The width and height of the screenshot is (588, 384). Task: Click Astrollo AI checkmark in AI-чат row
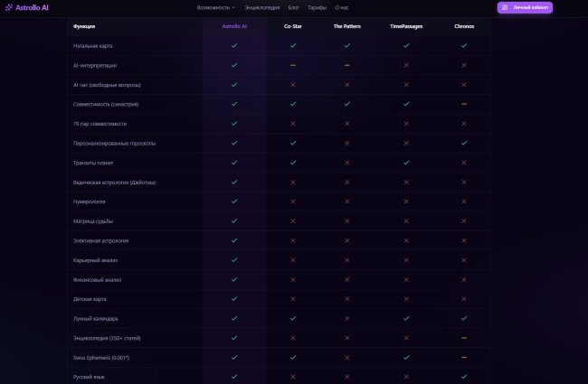tap(234, 85)
